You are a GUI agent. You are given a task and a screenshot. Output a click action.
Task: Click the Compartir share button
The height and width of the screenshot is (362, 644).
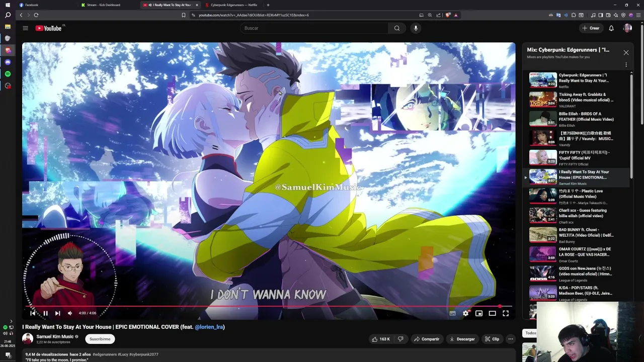pyautogui.click(x=427, y=339)
